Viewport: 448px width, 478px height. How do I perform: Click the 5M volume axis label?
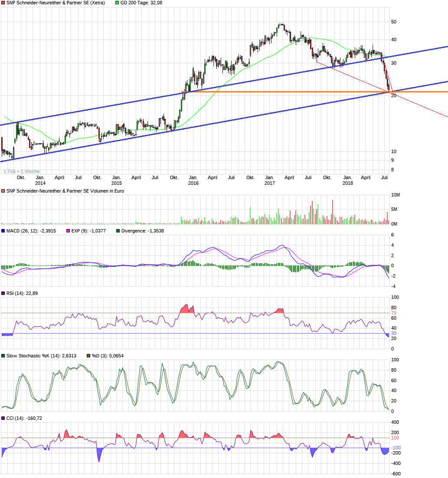394,210
